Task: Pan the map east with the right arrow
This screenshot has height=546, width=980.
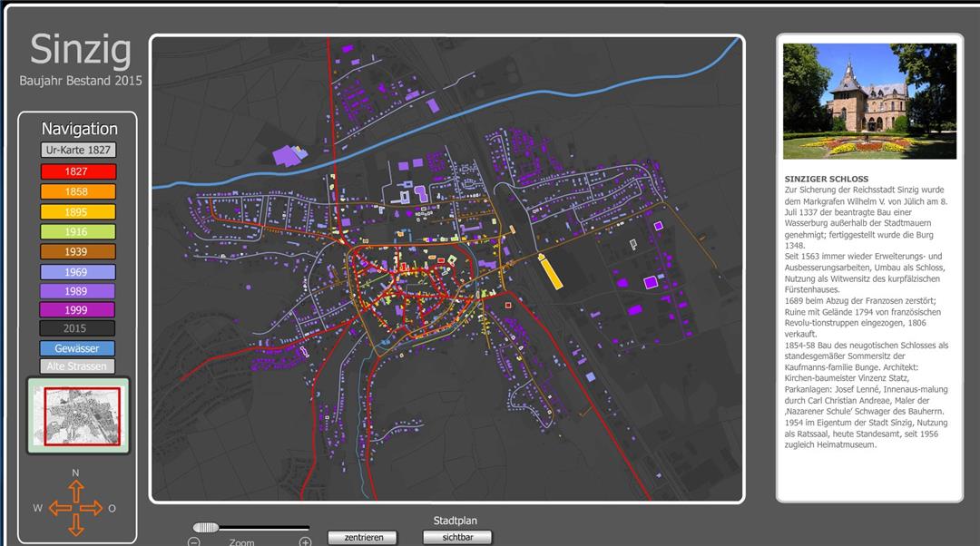Action: tap(93, 508)
